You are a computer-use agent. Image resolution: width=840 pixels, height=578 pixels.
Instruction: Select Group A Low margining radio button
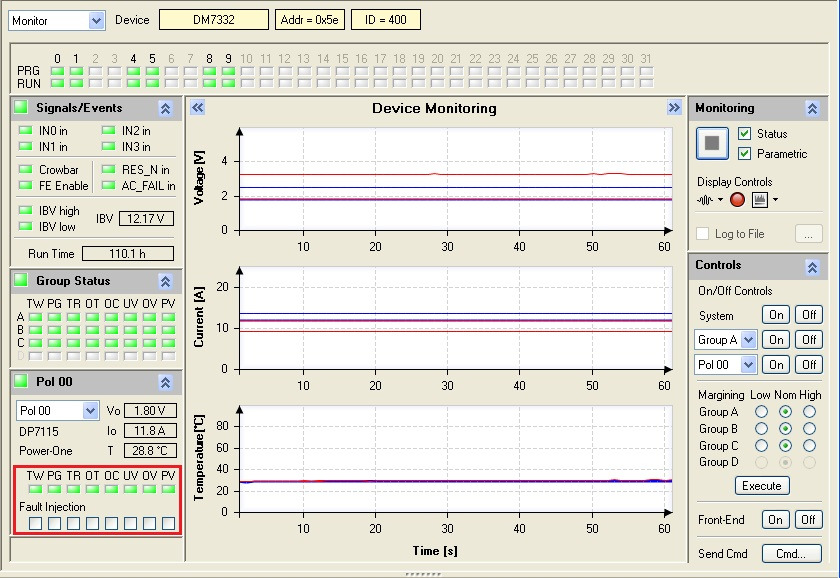pos(761,412)
